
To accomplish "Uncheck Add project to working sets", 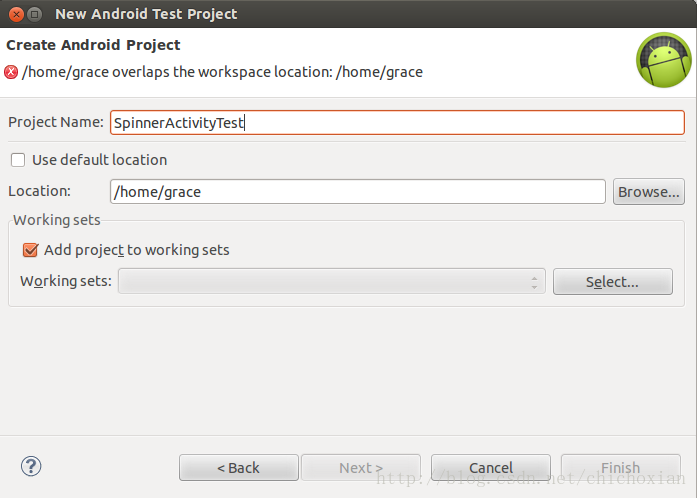I will pyautogui.click(x=30, y=250).
